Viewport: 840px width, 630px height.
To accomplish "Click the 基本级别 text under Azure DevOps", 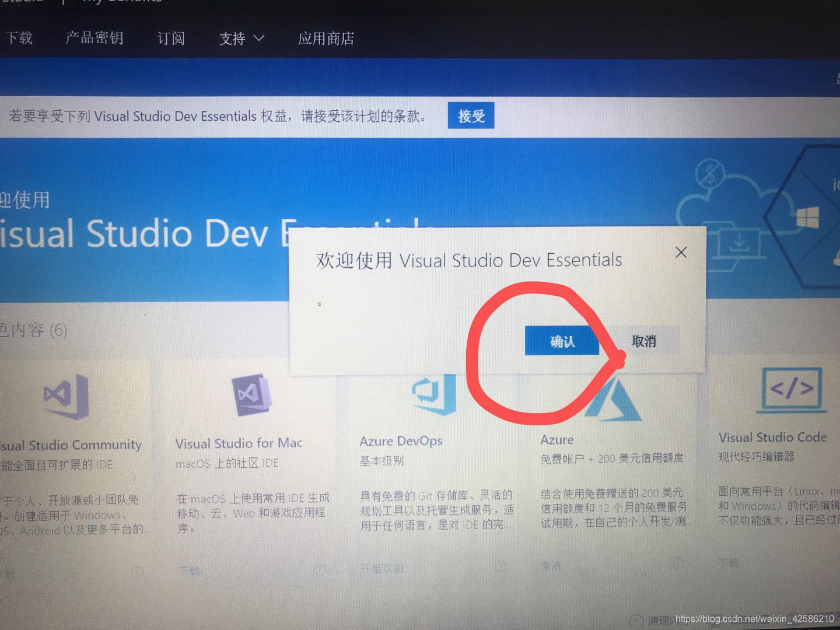I will pos(381,461).
